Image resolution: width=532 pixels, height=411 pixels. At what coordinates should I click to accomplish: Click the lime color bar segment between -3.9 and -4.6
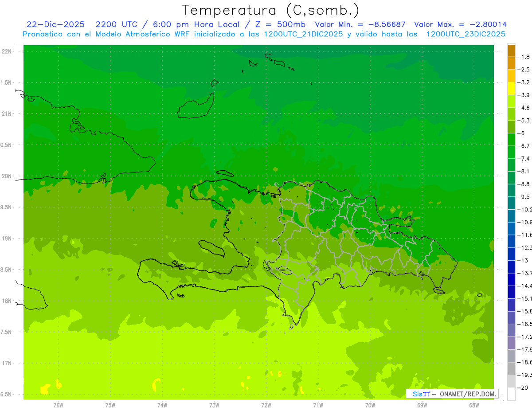[511, 101]
